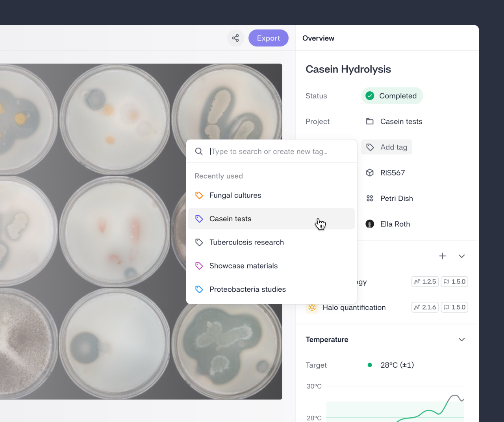The height and width of the screenshot is (422, 504).
Task: Collapse the section with the chevron beside plus
Action: (x=462, y=256)
